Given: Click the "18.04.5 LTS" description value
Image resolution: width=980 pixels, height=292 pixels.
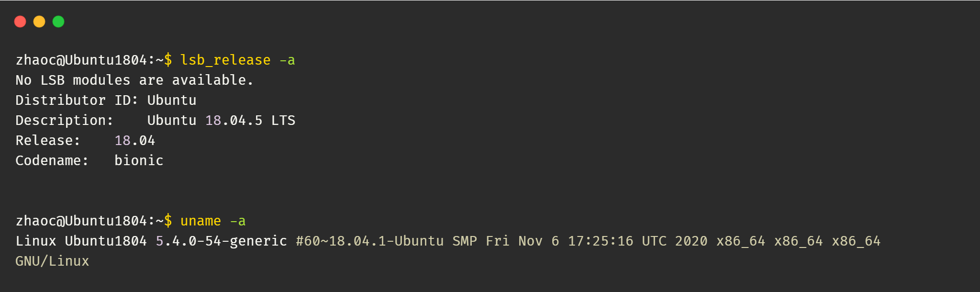Looking at the screenshot, I should (250, 121).
